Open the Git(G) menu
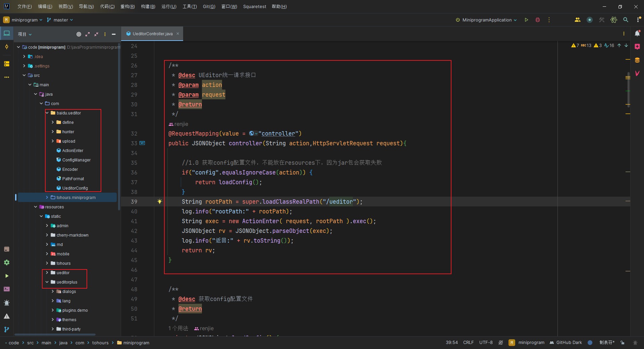 [209, 6]
